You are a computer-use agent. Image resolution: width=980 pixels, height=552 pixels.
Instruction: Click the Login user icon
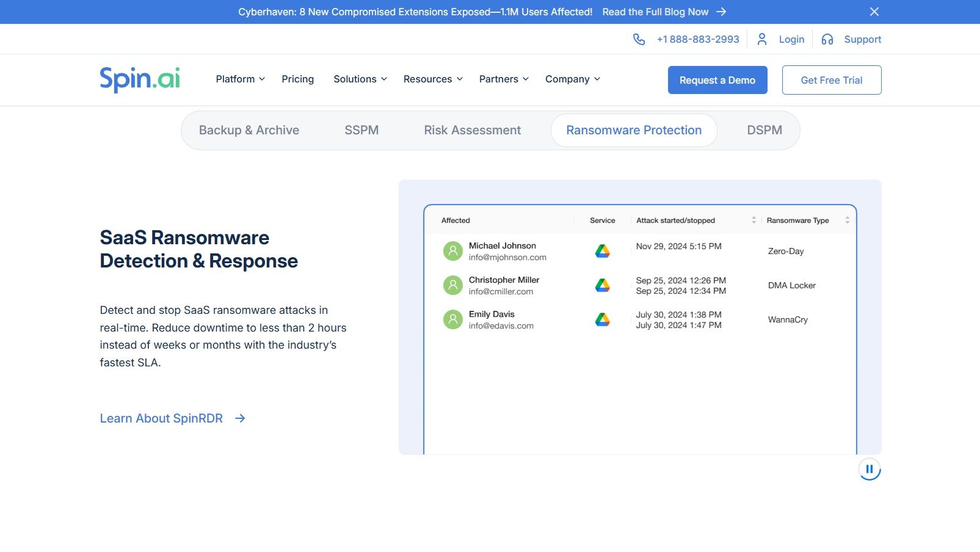pyautogui.click(x=761, y=40)
